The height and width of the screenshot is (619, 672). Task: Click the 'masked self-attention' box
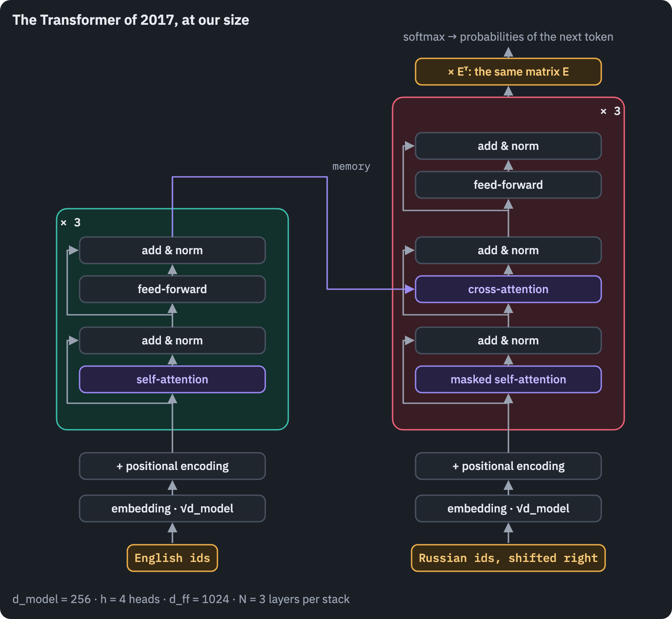point(508,379)
